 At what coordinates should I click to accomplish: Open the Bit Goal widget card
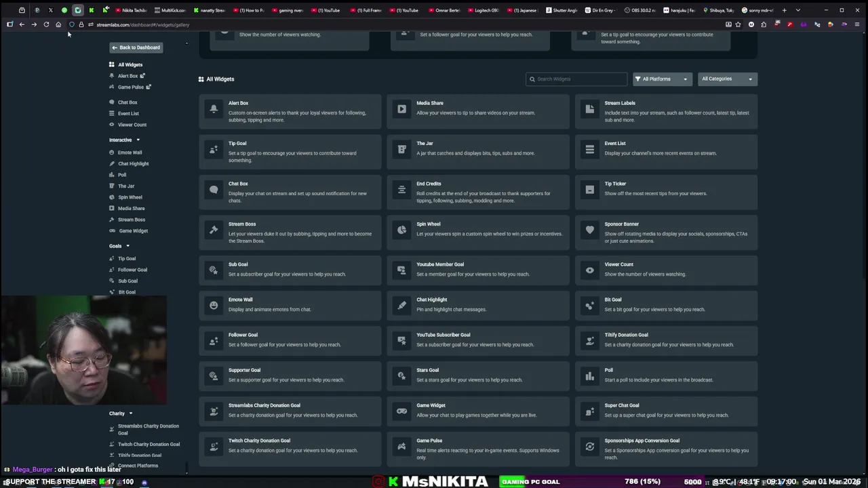pyautogui.click(x=666, y=305)
